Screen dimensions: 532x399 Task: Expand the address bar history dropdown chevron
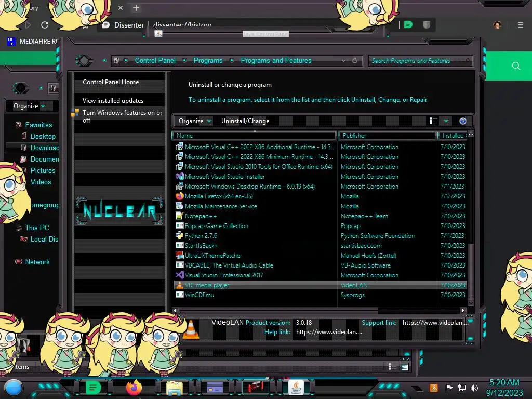click(x=344, y=61)
